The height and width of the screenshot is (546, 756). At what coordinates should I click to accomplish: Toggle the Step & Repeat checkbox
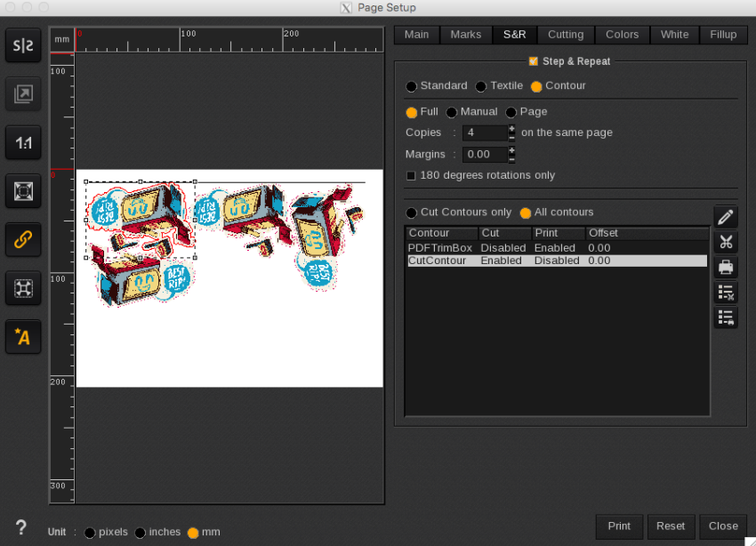point(533,61)
